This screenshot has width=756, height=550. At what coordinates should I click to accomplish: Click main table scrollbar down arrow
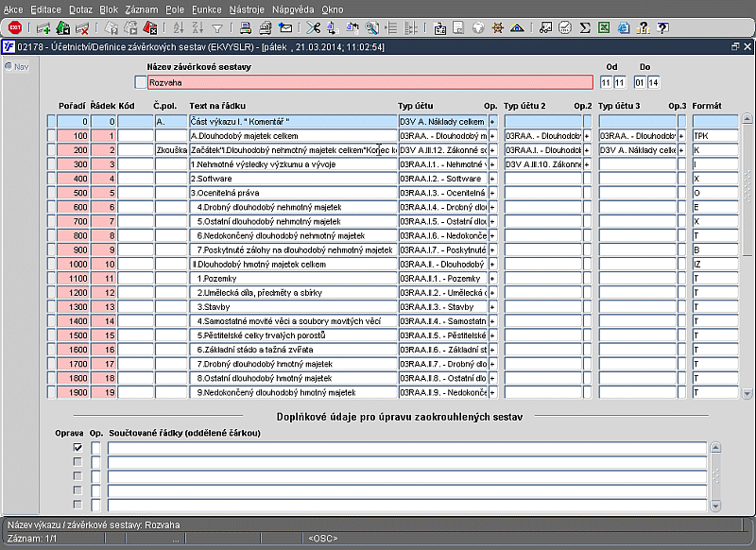point(747,394)
